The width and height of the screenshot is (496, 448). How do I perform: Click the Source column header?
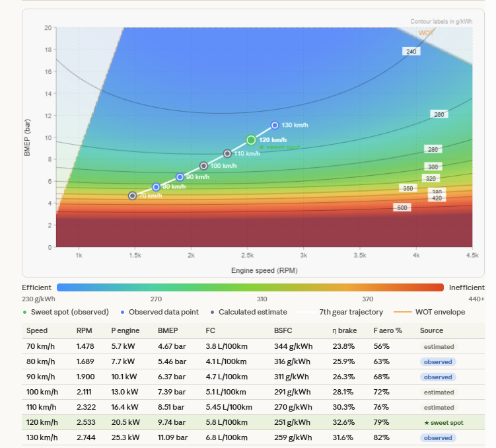(432, 330)
